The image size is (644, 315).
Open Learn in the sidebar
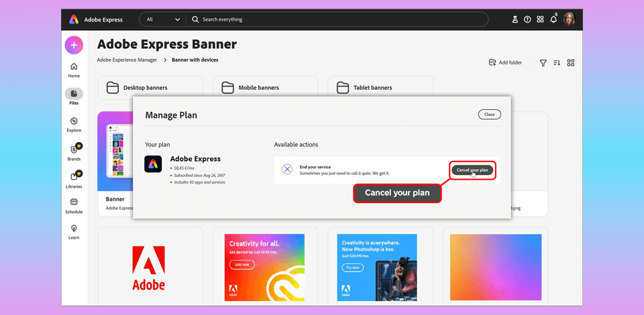tap(74, 232)
